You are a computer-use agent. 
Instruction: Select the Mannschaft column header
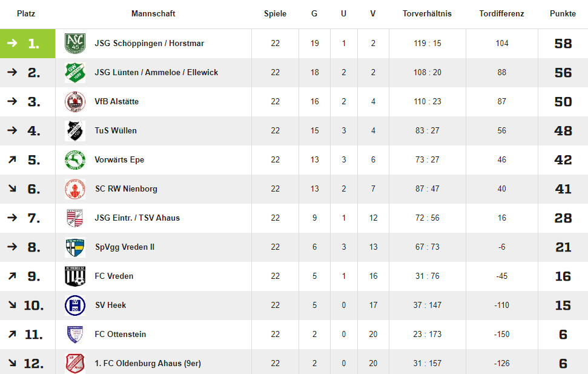[x=153, y=13]
